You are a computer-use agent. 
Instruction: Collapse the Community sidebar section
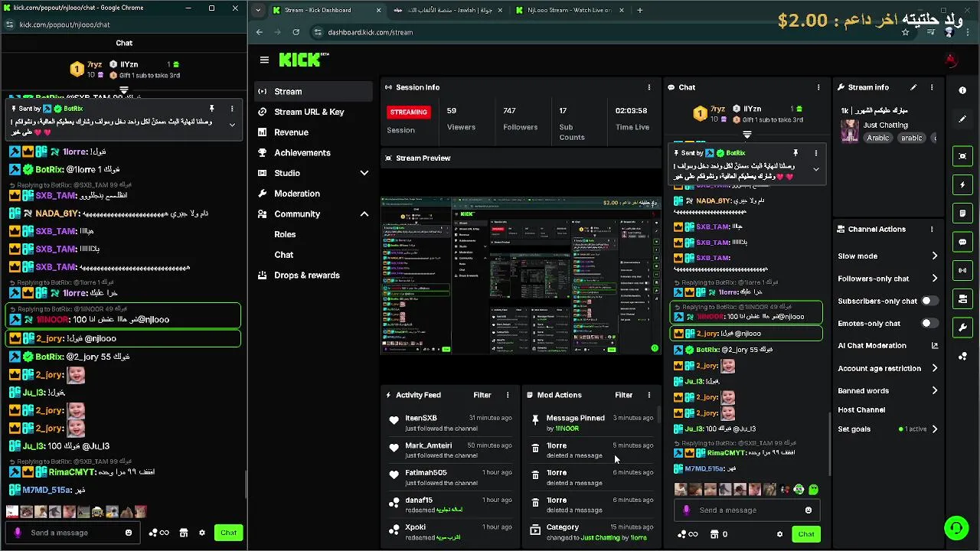[364, 214]
